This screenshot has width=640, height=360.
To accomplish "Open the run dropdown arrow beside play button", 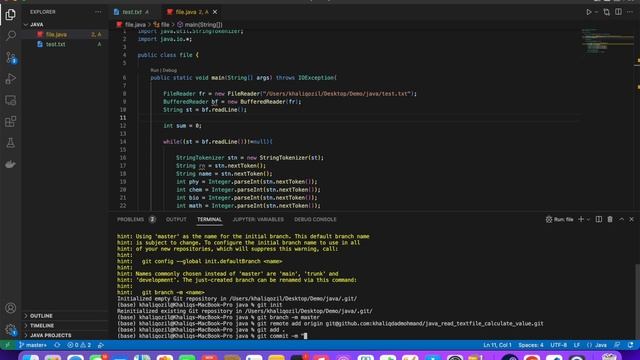I will [596, 12].
